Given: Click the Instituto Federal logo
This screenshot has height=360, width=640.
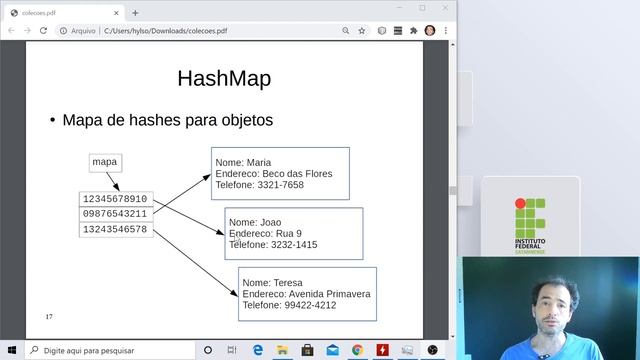Looking at the screenshot, I should pyautogui.click(x=530, y=225).
